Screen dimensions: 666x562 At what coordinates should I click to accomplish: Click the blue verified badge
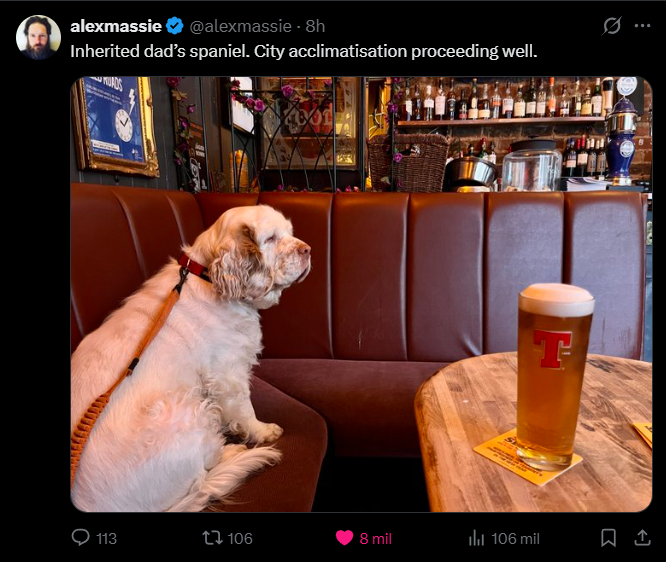(x=174, y=26)
